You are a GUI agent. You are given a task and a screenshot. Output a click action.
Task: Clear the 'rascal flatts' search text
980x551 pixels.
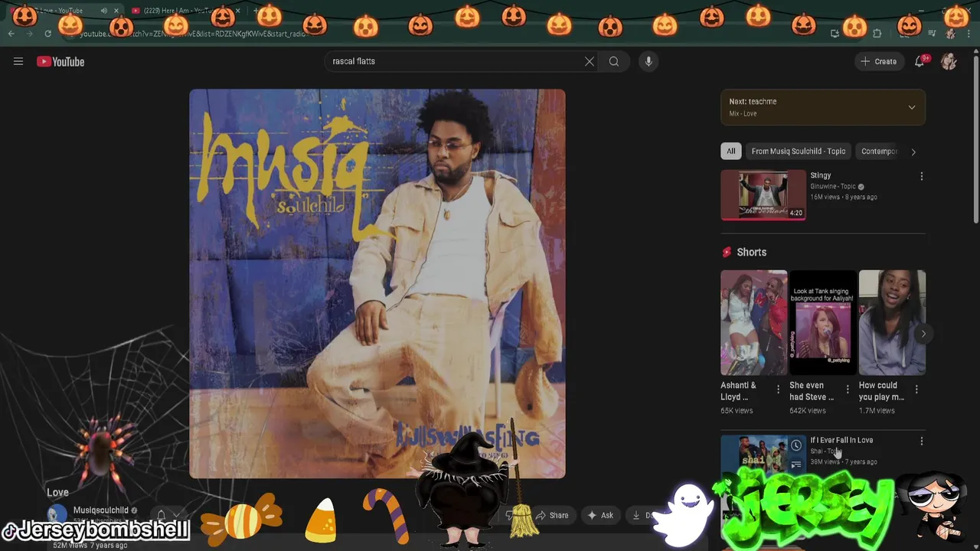pos(590,61)
